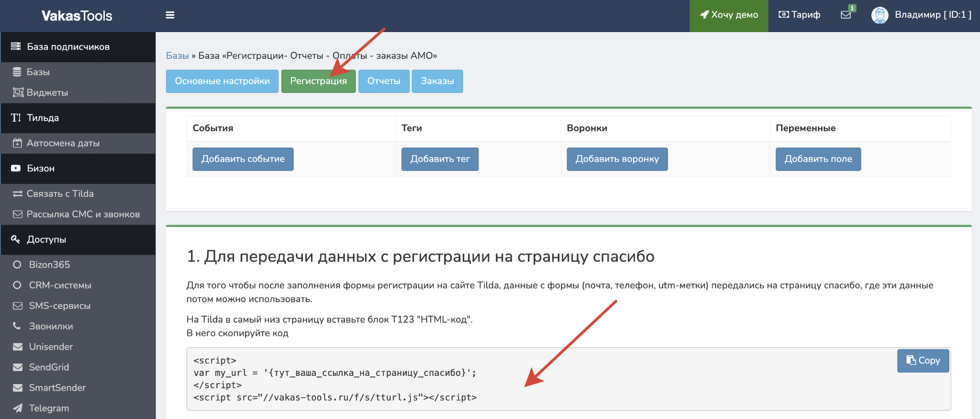Click the Добавить поле button
980x419 pixels.
pos(818,159)
